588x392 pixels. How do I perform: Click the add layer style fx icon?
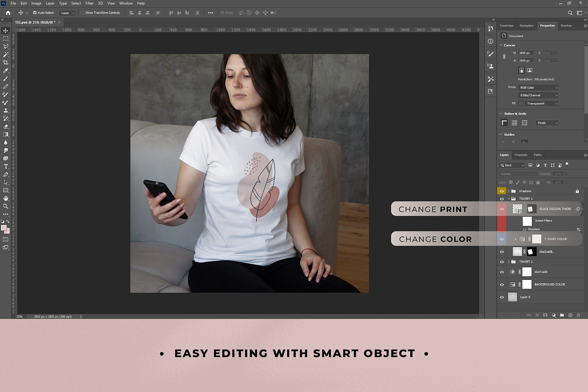[x=537, y=315]
